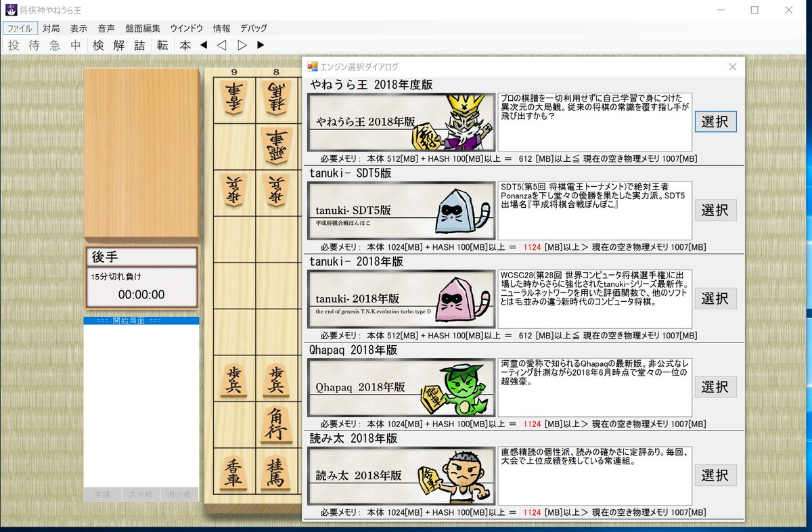The width and height of the screenshot is (812, 532).
Task: Click the 急 (hurry move) toolbar icon
Action: 54,45
